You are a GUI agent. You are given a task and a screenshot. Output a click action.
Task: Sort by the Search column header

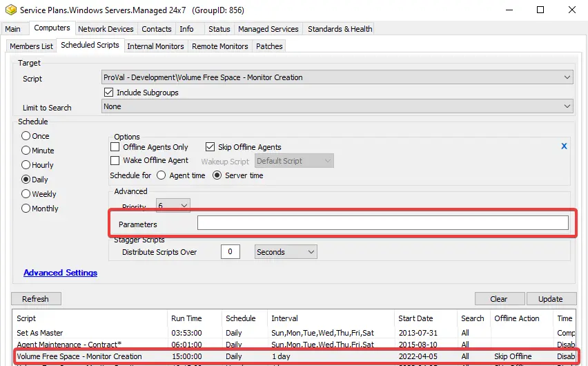click(474, 318)
